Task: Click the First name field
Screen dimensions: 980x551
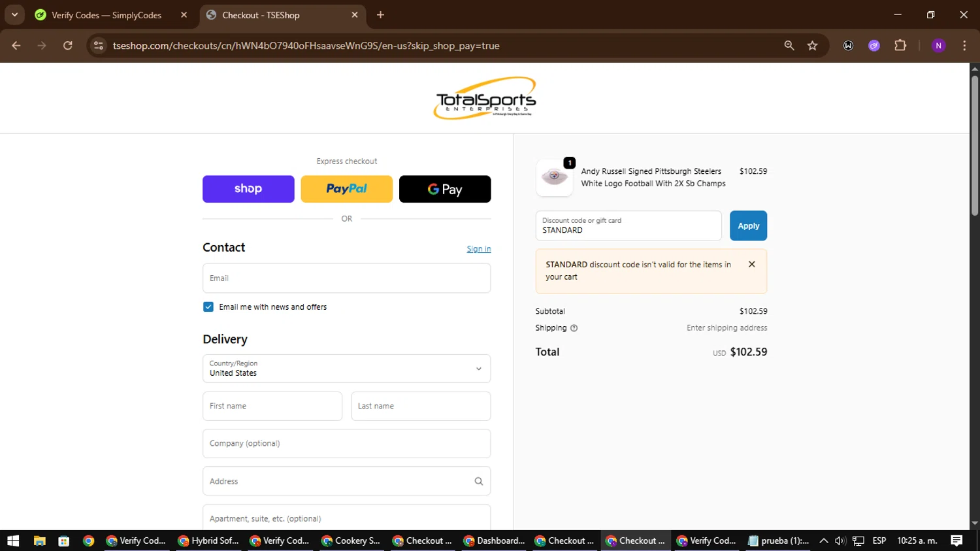Action: 272,407
